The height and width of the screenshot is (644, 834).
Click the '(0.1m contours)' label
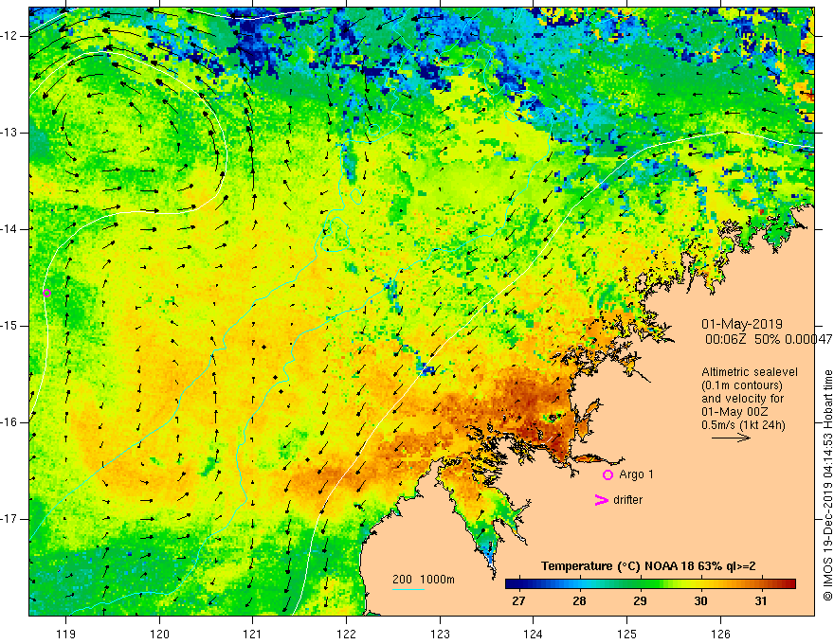[742, 385]
